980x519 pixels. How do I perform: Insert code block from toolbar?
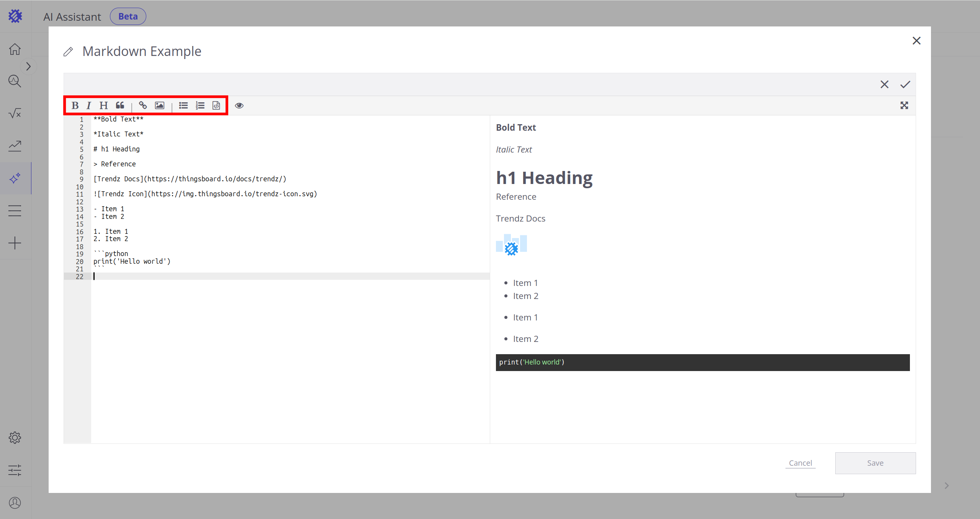point(216,105)
